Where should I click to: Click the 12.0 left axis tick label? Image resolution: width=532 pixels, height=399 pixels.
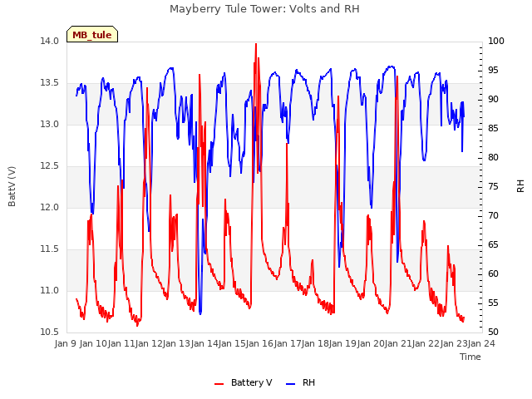pyautogui.click(x=50, y=207)
